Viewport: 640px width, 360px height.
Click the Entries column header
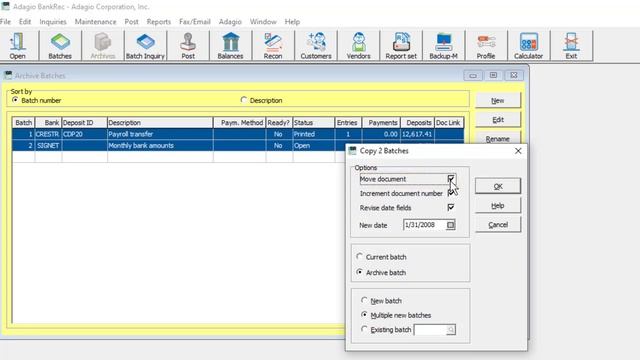pos(348,122)
